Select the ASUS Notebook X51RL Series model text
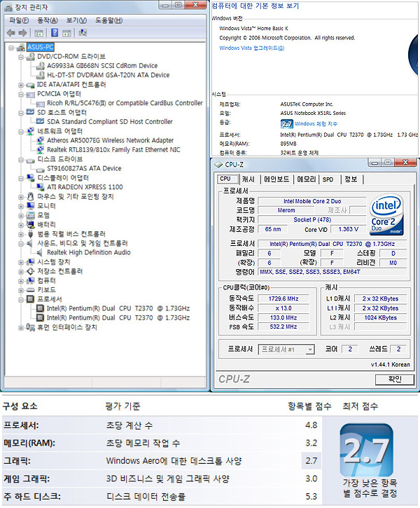Image resolution: width=420 pixels, height=508 pixels. (x=313, y=113)
